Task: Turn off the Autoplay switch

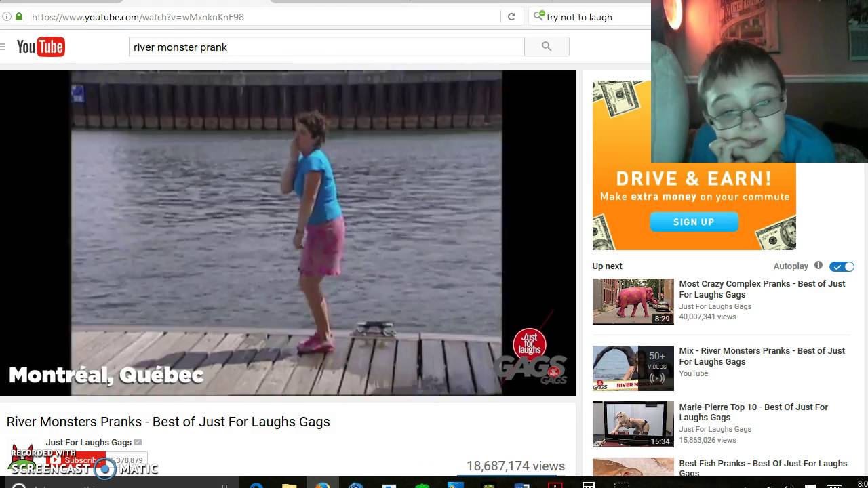Action: [x=842, y=266]
